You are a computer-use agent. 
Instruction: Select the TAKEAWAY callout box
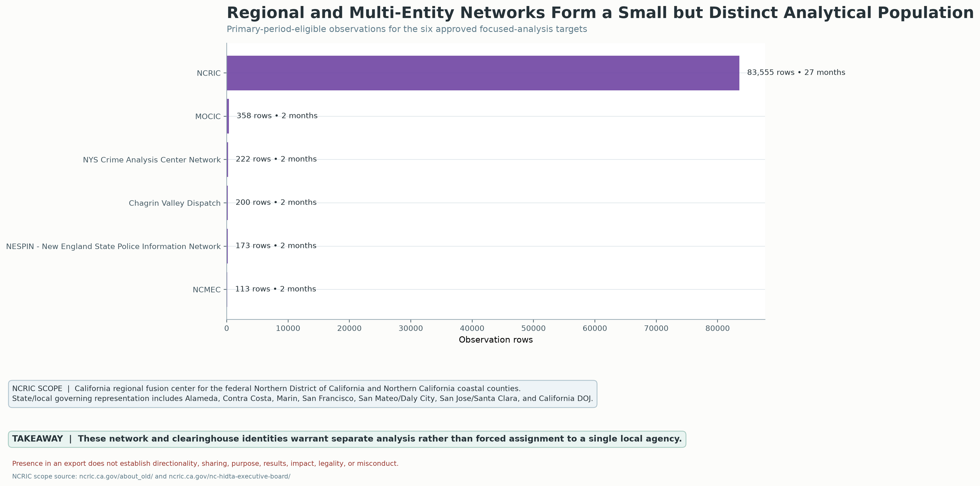coord(347,439)
